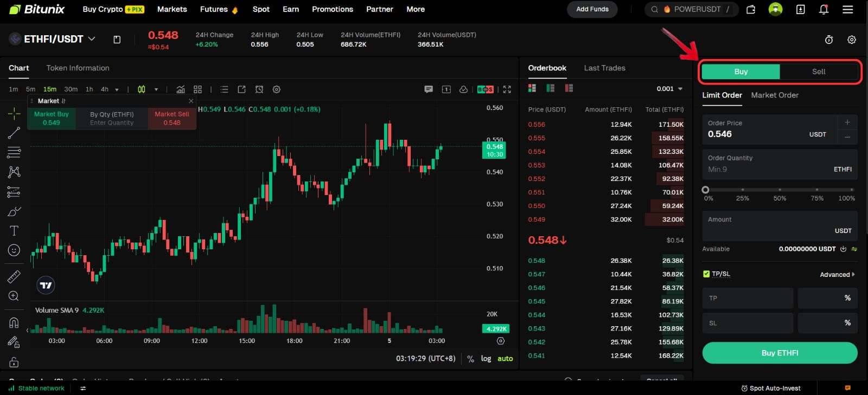The image size is (868, 395).
Task: Open the Markets menu
Action: click(x=172, y=9)
